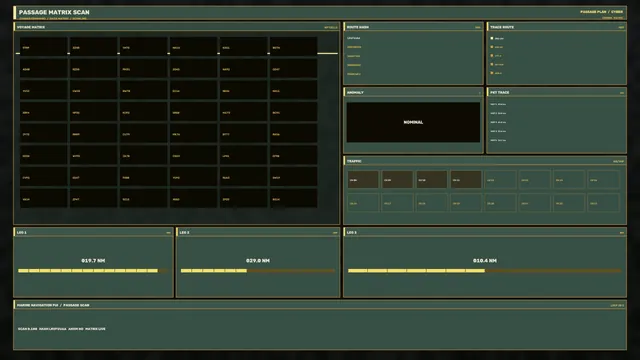Viewport: 640px width, 360px height.
Task: Toggle the fourth checkbox in Trace Route
Action: point(492,64)
